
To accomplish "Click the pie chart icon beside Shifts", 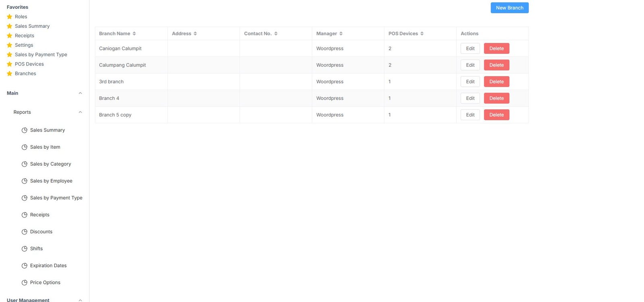I will 24,249.
